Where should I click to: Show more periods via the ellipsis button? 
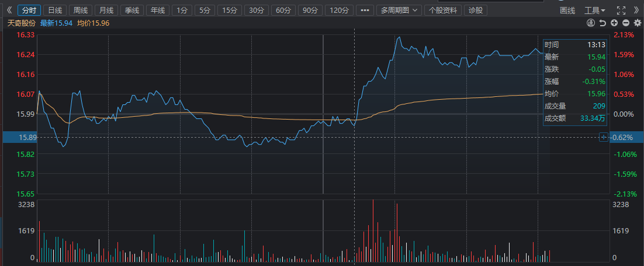(365, 10)
